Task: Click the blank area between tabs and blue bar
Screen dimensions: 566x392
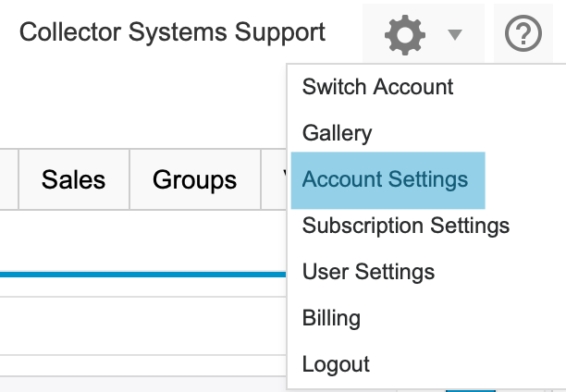Action: (x=139, y=240)
